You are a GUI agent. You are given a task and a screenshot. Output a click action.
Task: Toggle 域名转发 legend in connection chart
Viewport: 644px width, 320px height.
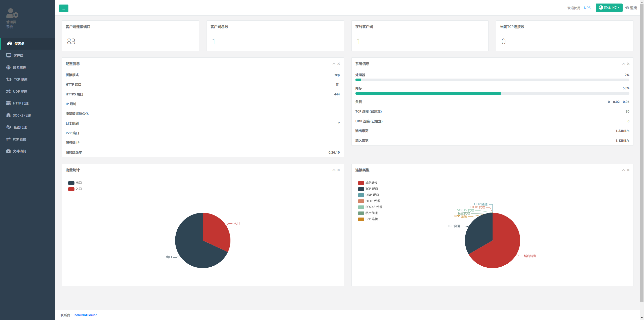[x=368, y=183]
